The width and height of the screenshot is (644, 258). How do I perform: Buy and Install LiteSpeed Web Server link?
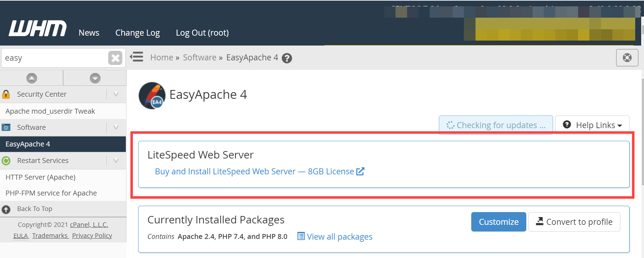[254, 172]
